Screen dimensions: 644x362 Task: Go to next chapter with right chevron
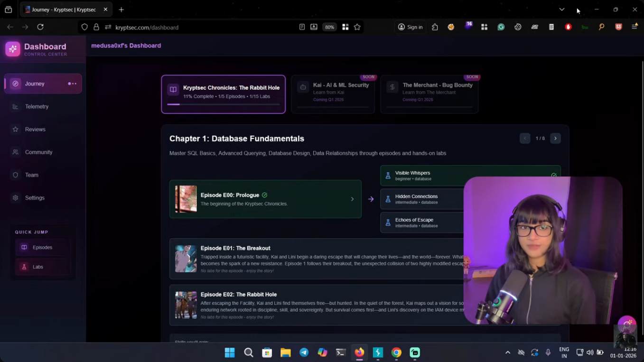(555, 139)
